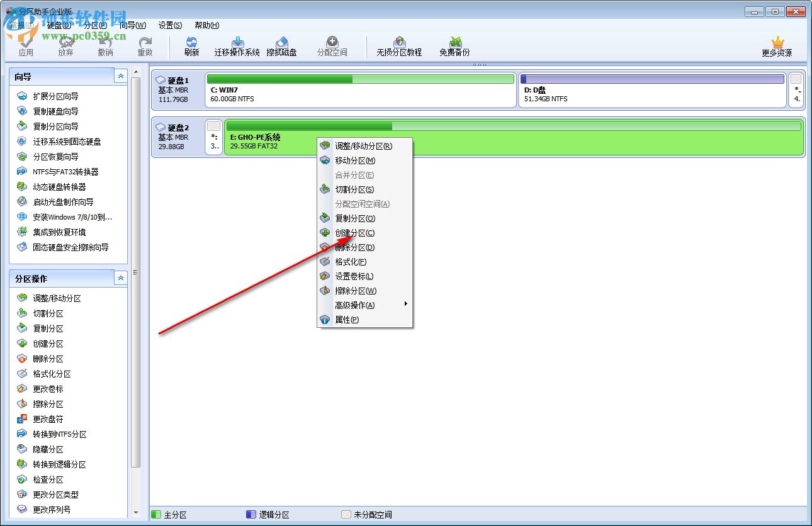Open 更多资源 crown icon
Image resolution: width=812 pixels, height=526 pixels.
click(777, 47)
